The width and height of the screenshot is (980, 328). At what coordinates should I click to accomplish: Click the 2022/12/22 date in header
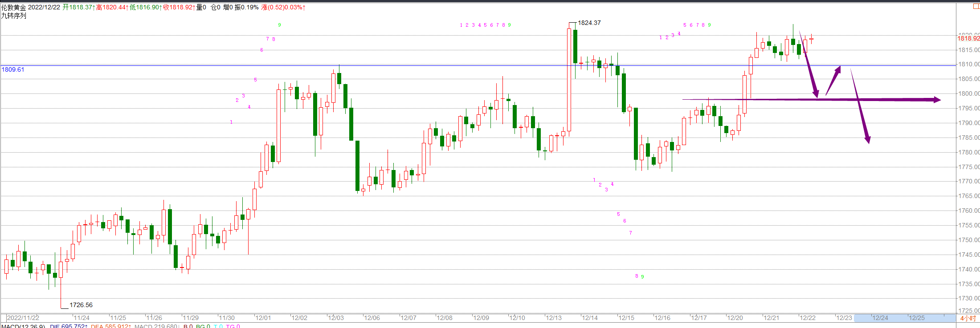[44, 8]
